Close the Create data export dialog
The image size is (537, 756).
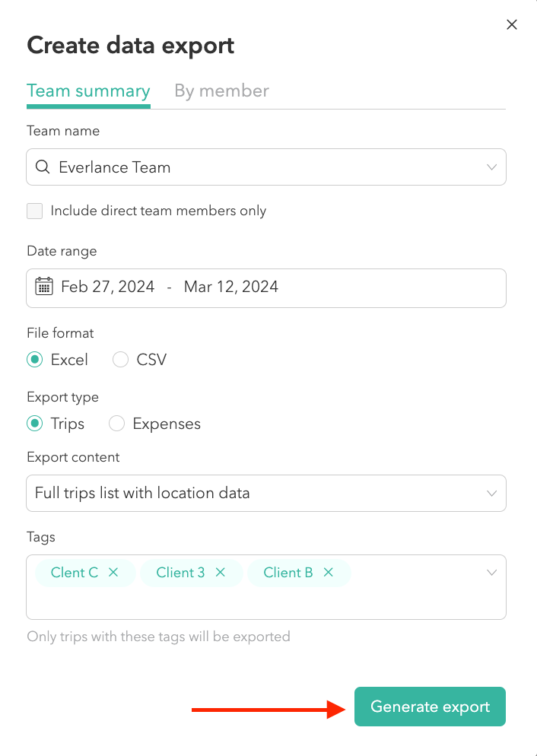pos(511,24)
